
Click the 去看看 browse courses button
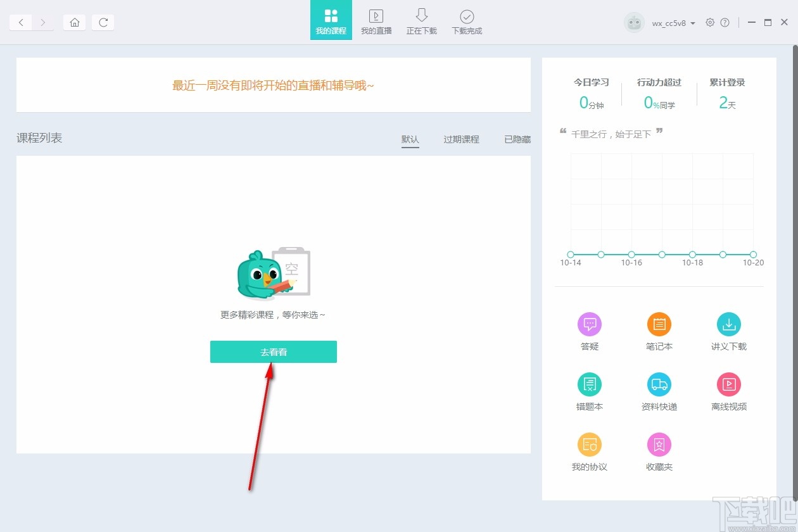(x=273, y=351)
